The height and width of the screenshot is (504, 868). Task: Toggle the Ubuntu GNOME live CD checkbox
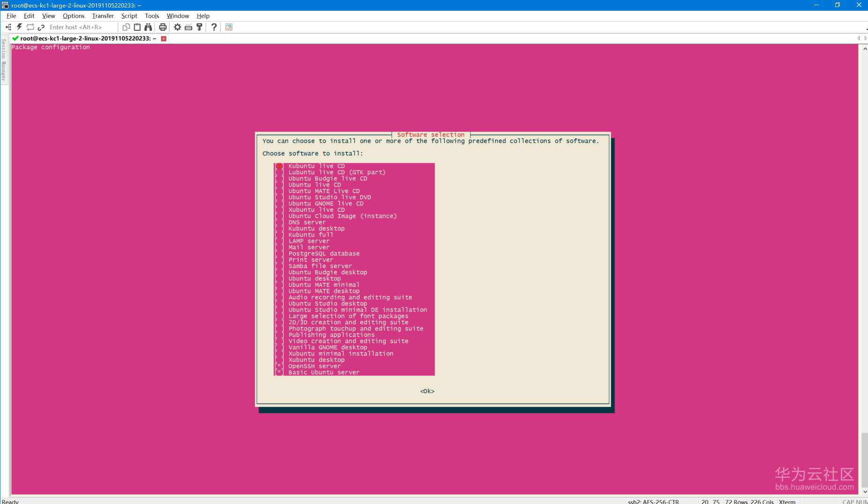[279, 203]
